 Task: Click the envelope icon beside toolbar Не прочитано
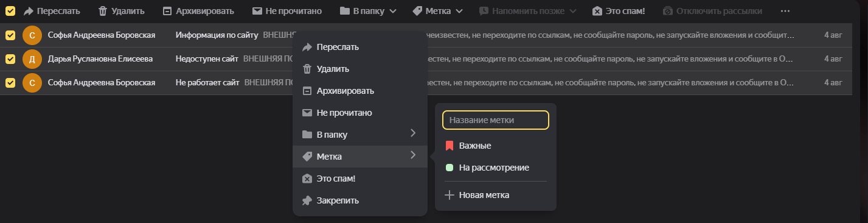pyautogui.click(x=257, y=11)
